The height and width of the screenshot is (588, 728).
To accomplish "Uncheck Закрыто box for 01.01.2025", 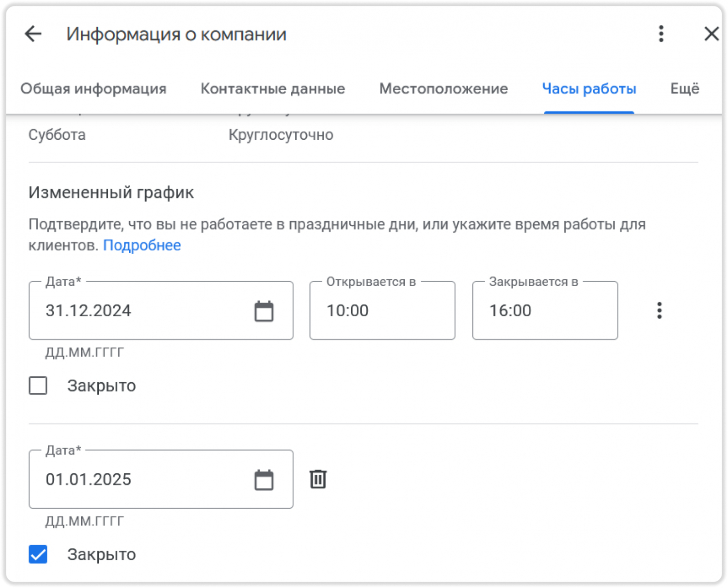I will 38,554.
